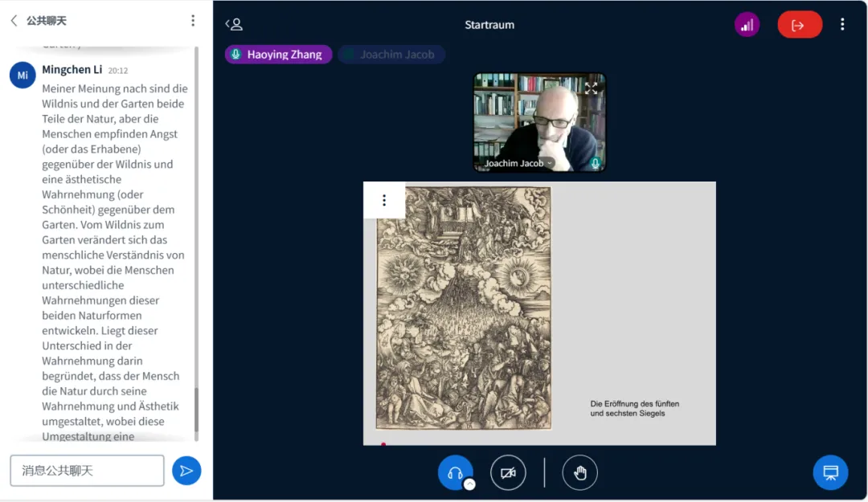Open connection status signal icon

747,25
